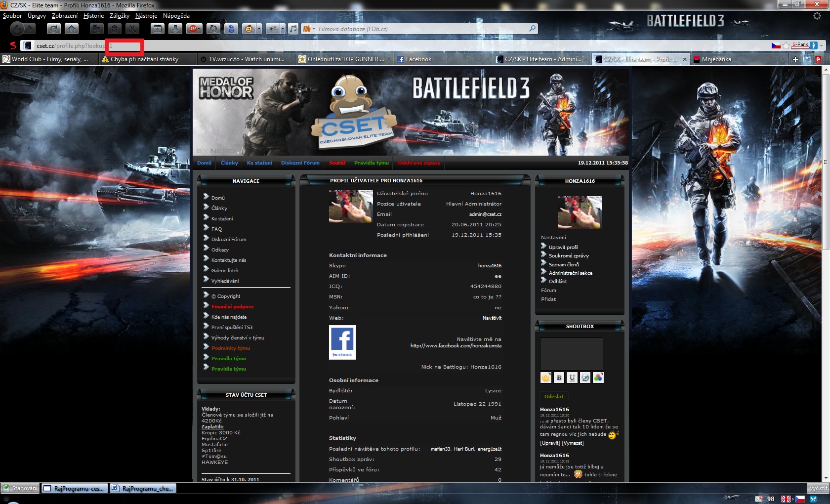The width and height of the screenshot is (830, 504).
Task: Open FAQ in the Navigace panel
Action: point(217,229)
